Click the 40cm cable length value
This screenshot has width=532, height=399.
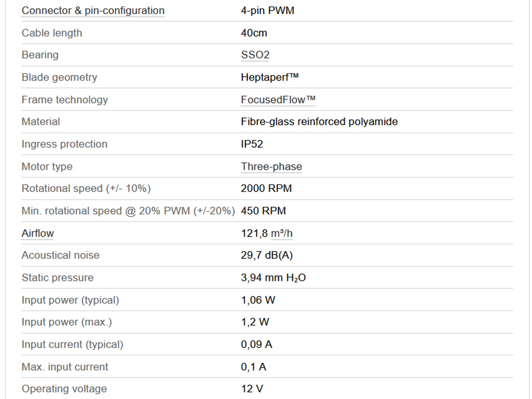click(254, 33)
